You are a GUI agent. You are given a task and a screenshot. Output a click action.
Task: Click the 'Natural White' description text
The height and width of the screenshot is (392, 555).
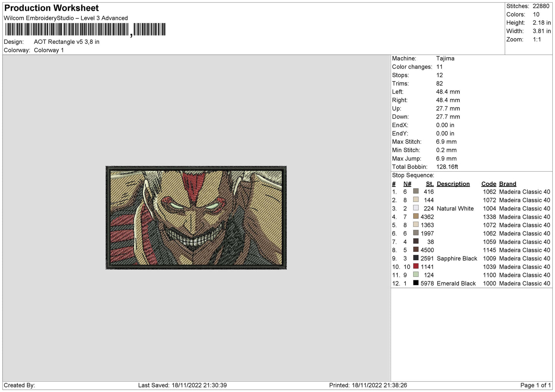point(455,208)
